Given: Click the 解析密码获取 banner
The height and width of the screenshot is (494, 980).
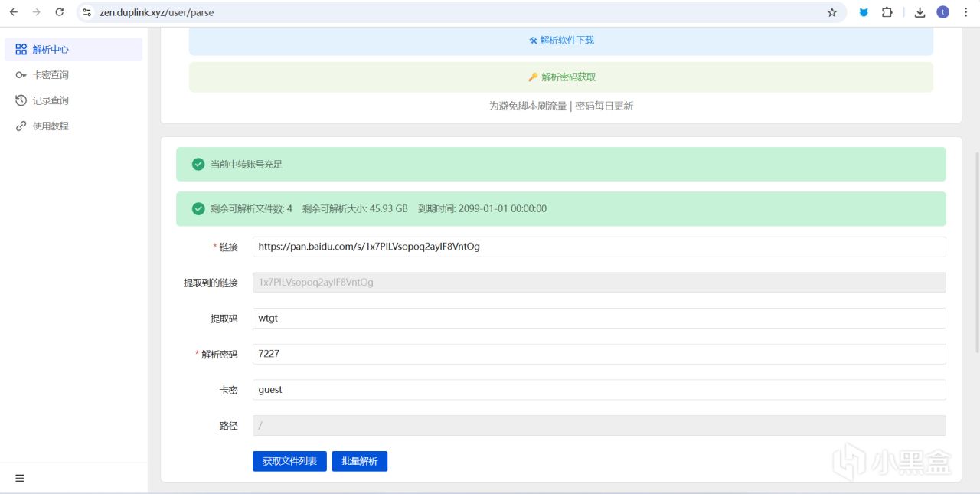Looking at the screenshot, I should point(561,77).
